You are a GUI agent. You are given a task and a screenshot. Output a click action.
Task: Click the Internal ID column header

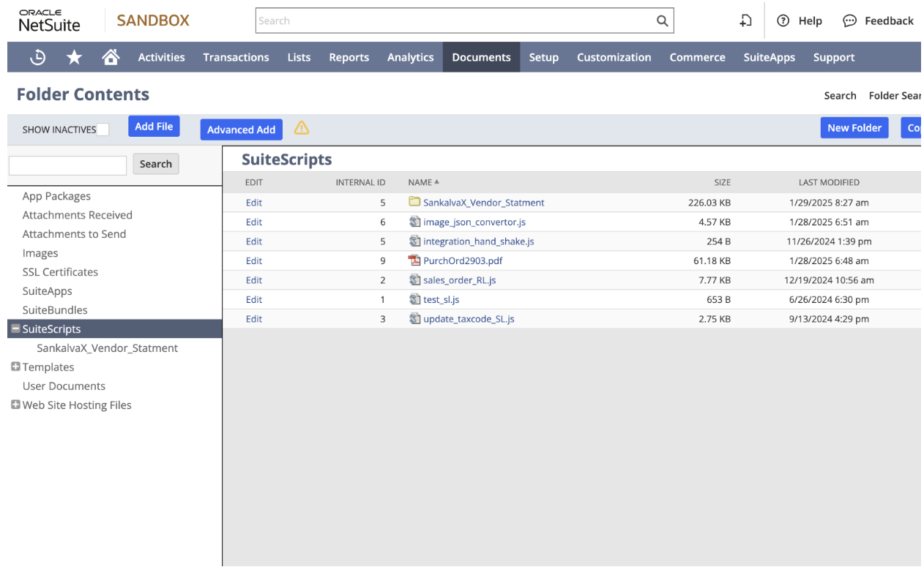pyautogui.click(x=360, y=182)
